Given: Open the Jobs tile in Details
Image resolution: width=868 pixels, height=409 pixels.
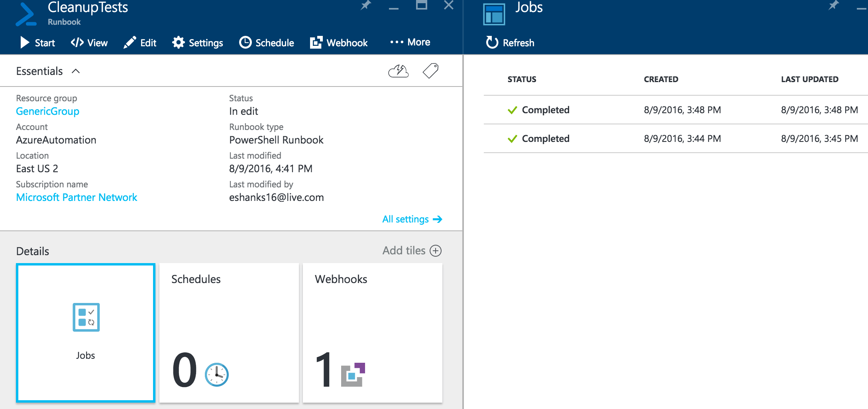Looking at the screenshot, I should (x=85, y=331).
